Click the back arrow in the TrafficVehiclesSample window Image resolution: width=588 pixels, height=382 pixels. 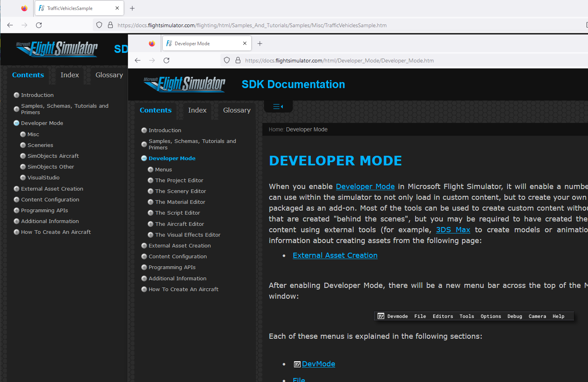pos(10,25)
